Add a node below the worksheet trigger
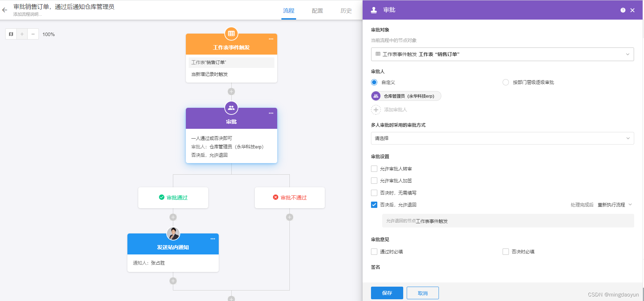 pos(231,92)
